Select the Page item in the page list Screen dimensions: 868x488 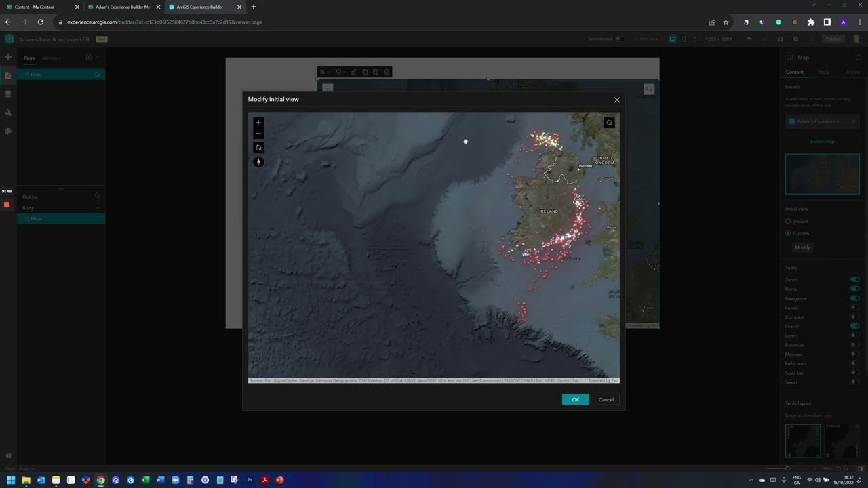click(61, 74)
